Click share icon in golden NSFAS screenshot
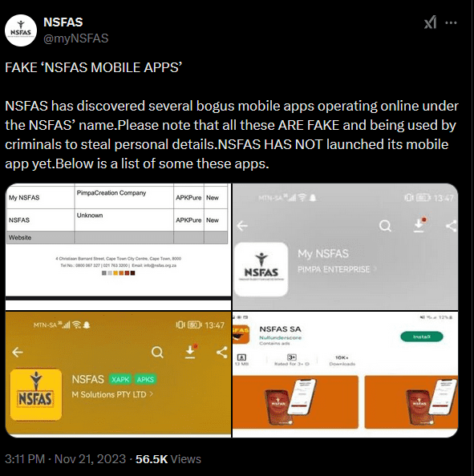The height and width of the screenshot is (476, 474). tap(222, 352)
